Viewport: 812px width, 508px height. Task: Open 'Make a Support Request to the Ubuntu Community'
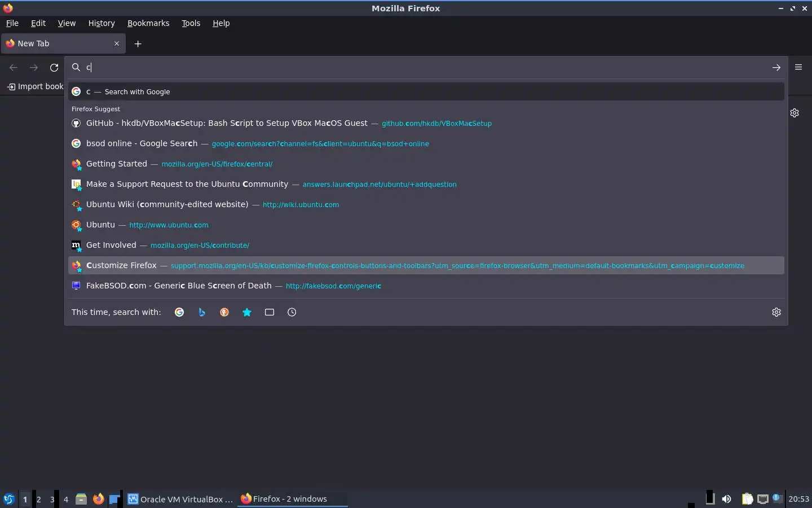point(426,184)
